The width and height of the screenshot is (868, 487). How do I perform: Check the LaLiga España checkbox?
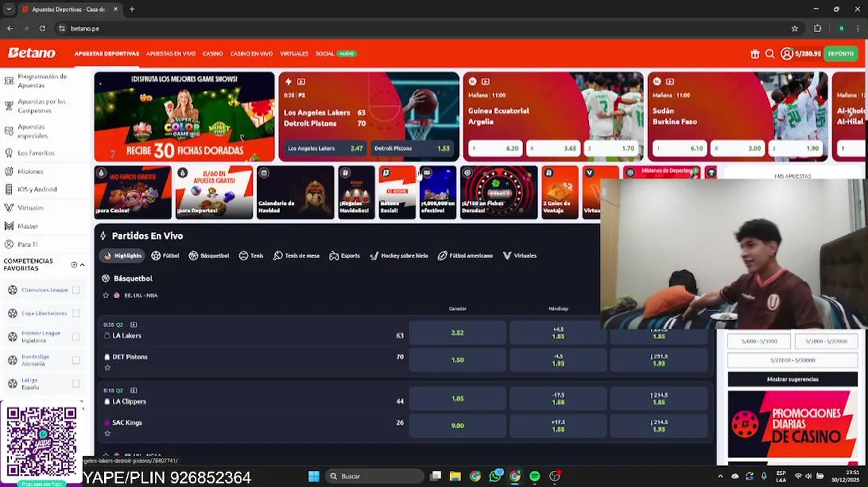click(x=76, y=384)
